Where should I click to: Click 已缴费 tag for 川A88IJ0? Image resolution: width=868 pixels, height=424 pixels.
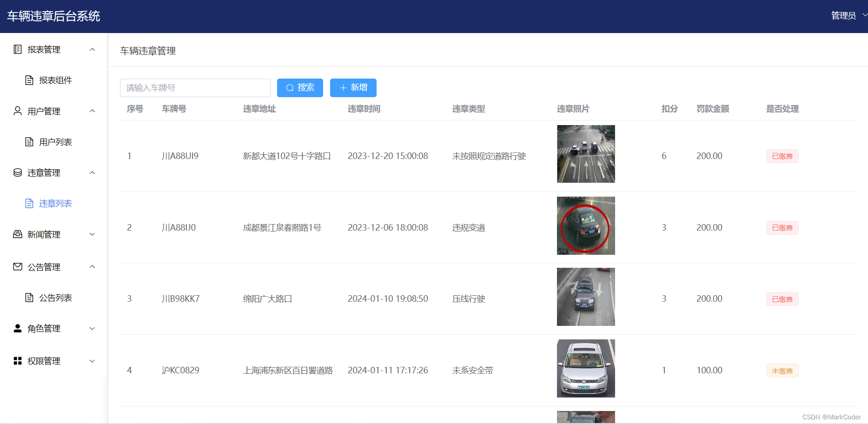[782, 228]
